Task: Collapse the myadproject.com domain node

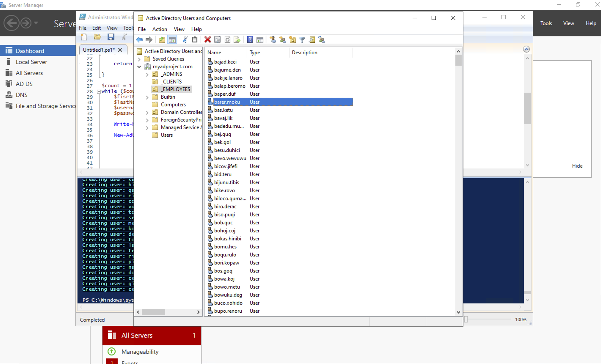Action: click(x=139, y=67)
